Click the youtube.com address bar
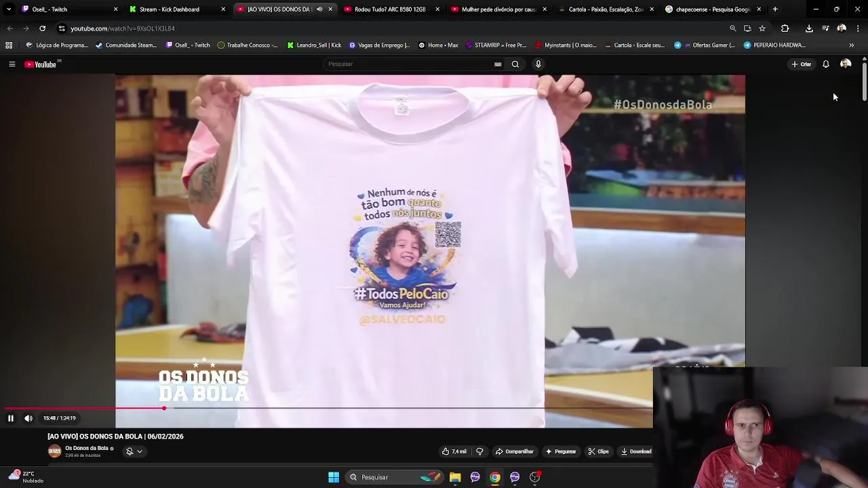Image resolution: width=868 pixels, height=488 pixels. point(393,28)
